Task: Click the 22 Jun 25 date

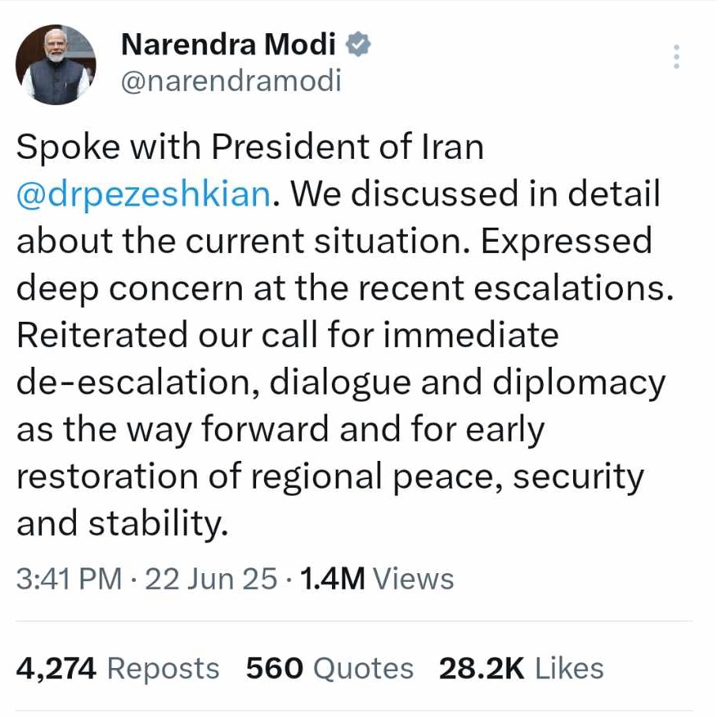Action: [x=210, y=579]
